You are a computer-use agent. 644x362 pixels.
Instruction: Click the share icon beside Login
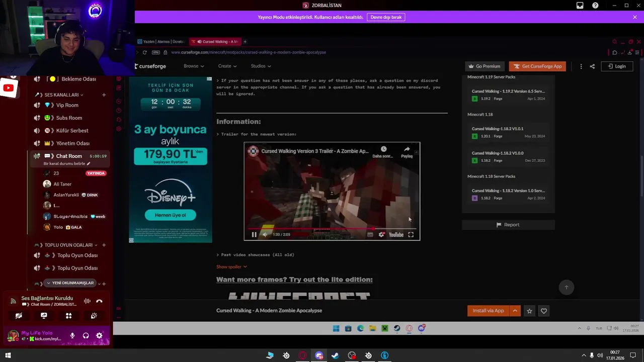[x=592, y=66]
